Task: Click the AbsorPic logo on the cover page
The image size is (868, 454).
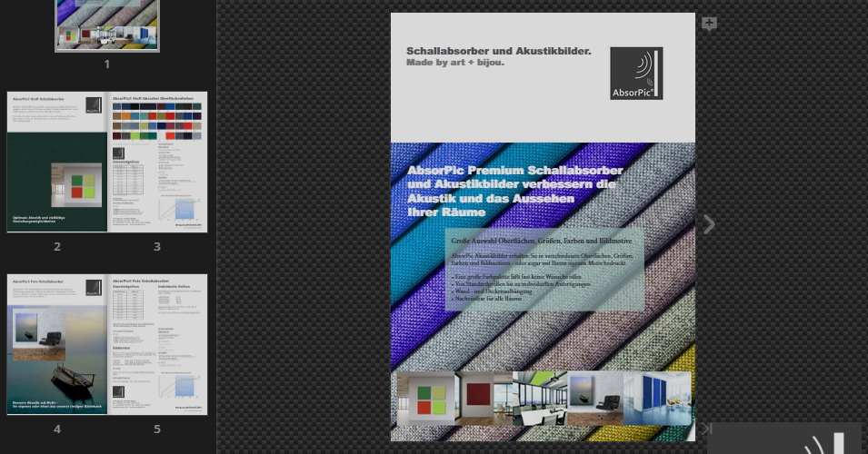Action: click(636, 74)
